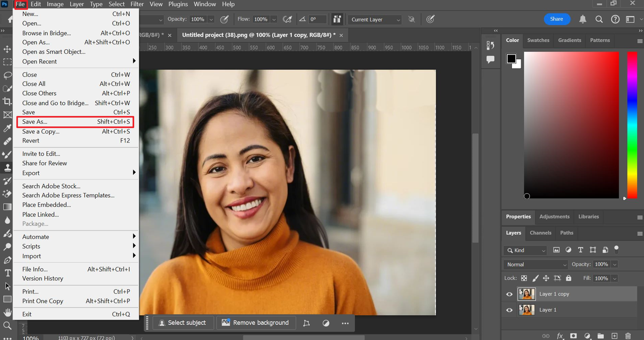This screenshot has height=340, width=644.
Task: Switch to the Swatches tab
Action: pos(538,40)
